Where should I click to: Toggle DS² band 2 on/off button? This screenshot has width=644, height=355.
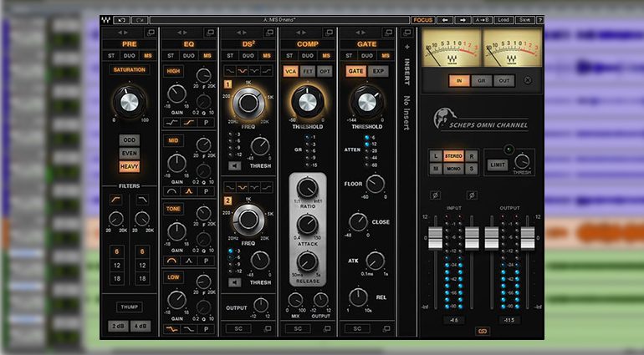coord(228,200)
